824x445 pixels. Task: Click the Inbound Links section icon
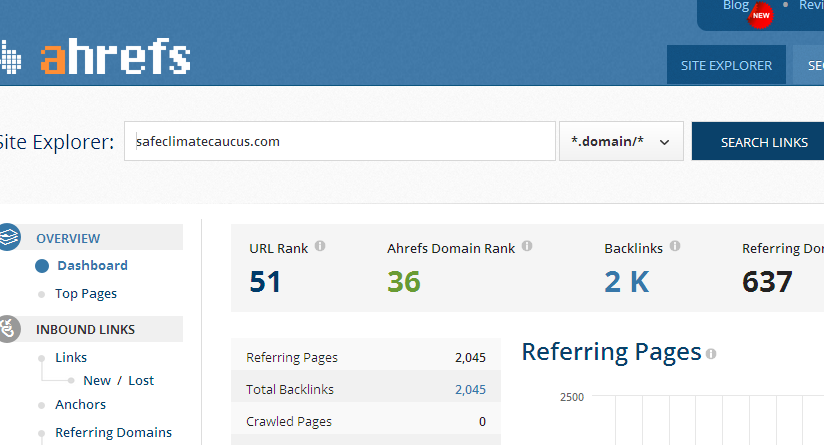point(9,329)
